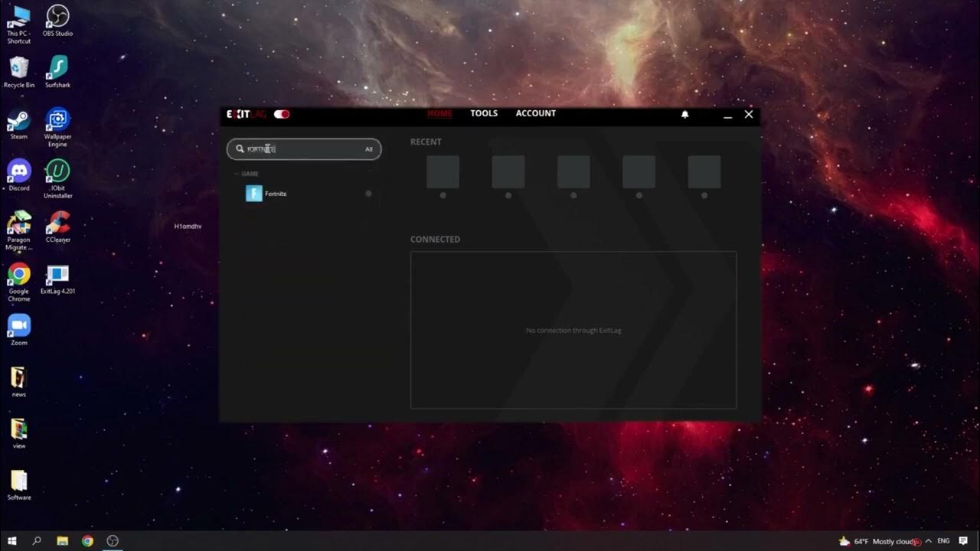Viewport: 980px width, 551px height.
Task: Click the ENG language indicator
Action: coord(943,541)
